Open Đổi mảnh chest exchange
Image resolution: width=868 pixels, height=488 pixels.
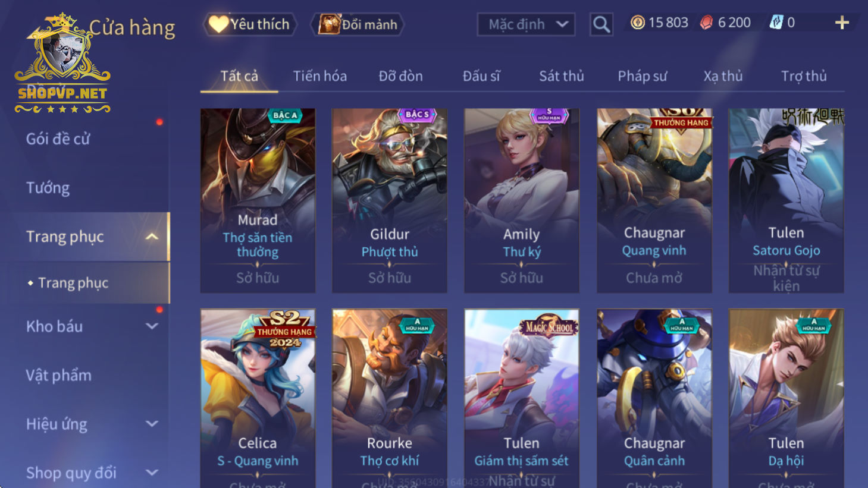click(x=358, y=24)
